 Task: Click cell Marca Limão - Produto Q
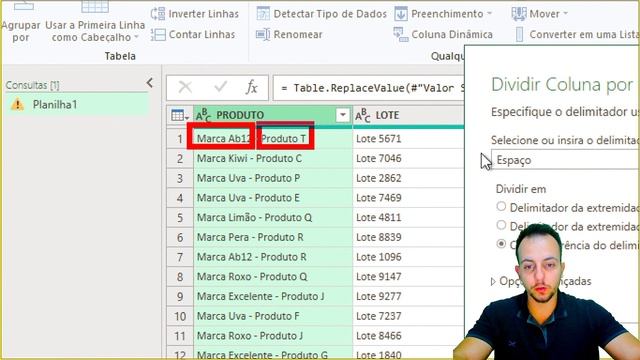point(273,218)
